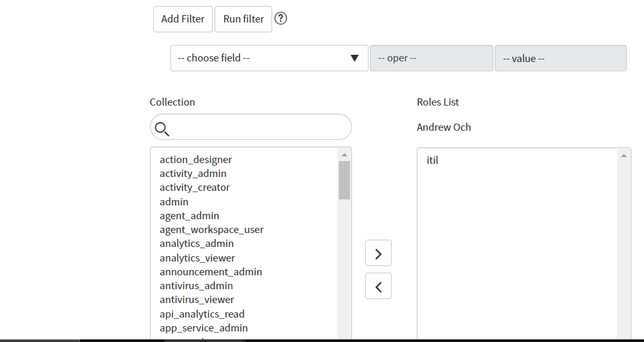644x342 pixels.
Task: Select itil in the Roles List
Action: [433, 160]
